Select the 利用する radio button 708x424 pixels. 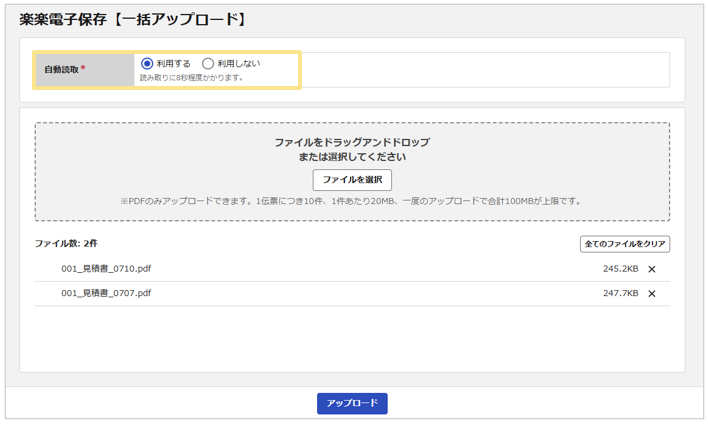147,64
